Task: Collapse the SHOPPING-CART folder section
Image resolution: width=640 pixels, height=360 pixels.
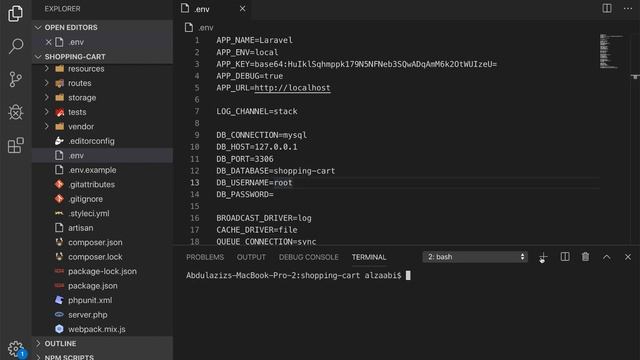Action: pos(102,57)
